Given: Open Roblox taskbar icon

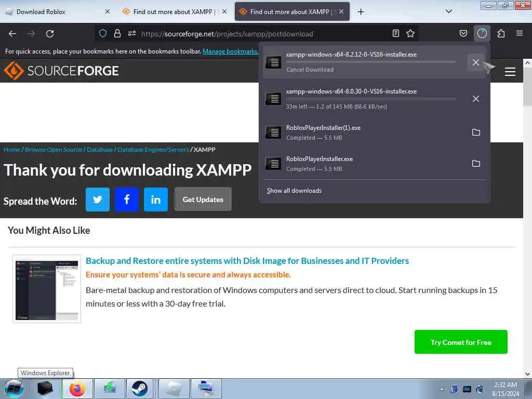Looking at the screenshot, I should (174, 389).
